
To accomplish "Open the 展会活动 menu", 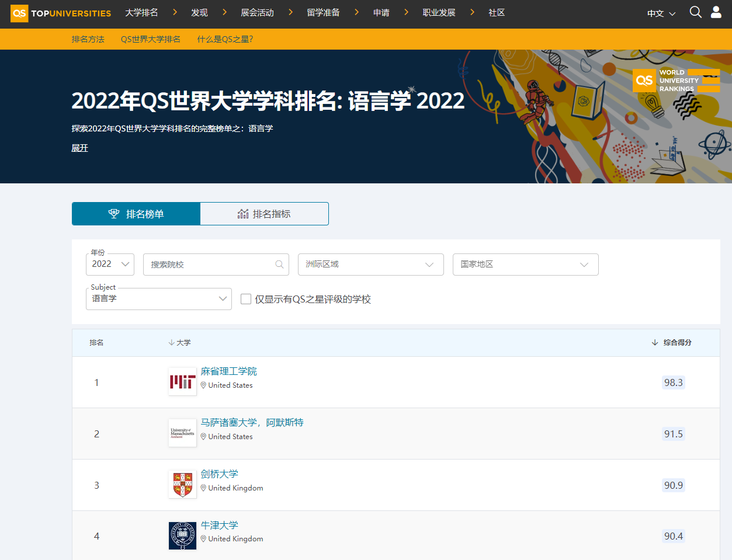I will click(x=257, y=12).
